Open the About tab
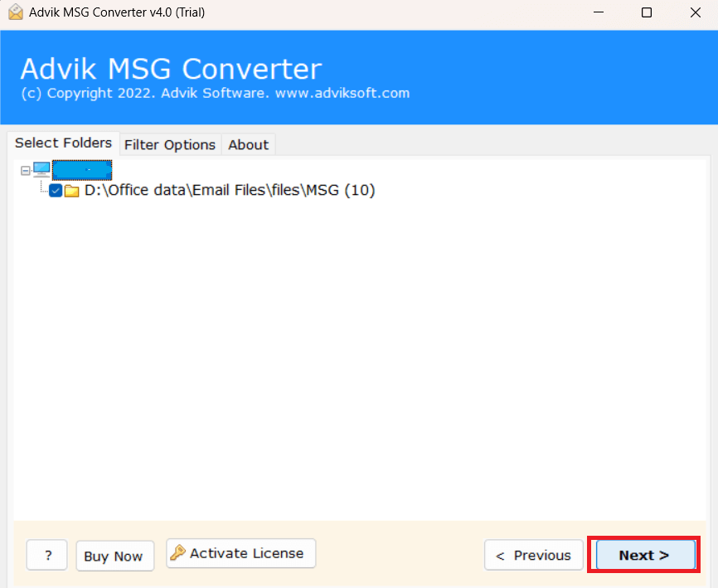718x588 pixels. [x=248, y=144]
